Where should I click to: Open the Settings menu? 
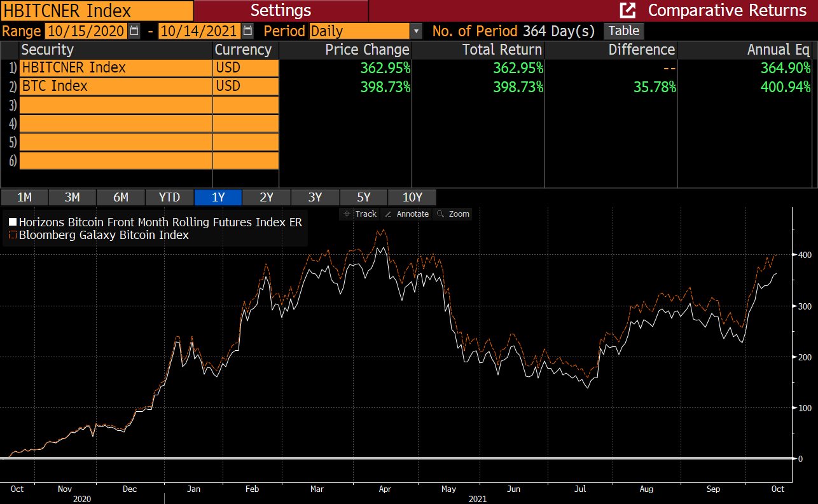click(x=281, y=11)
